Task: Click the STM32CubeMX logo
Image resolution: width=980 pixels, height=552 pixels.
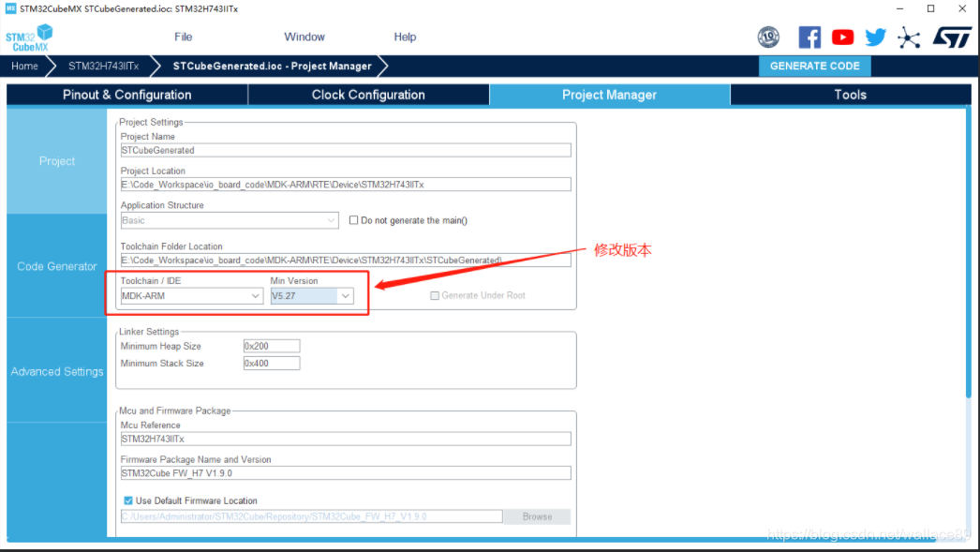Action: coord(29,39)
